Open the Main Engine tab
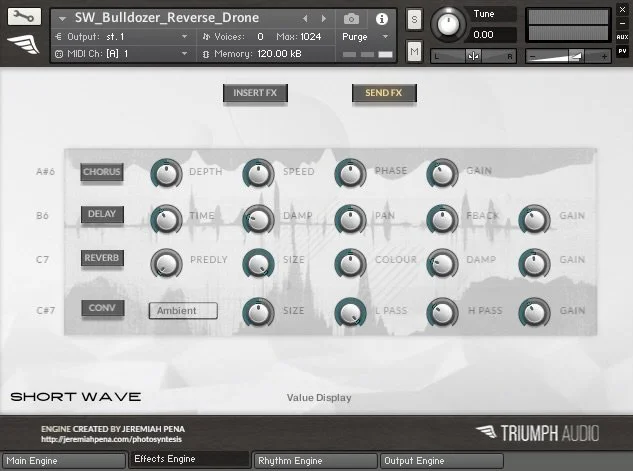633x471 pixels. tap(64, 461)
